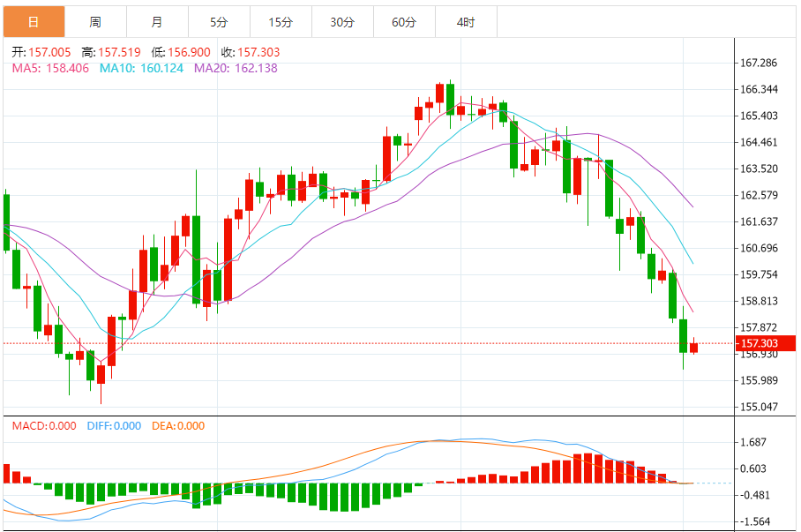The height and width of the screenshot is (532, 801).
Task: Click the red 157.303 current price tag on the axis
Action: click(765, 343)
